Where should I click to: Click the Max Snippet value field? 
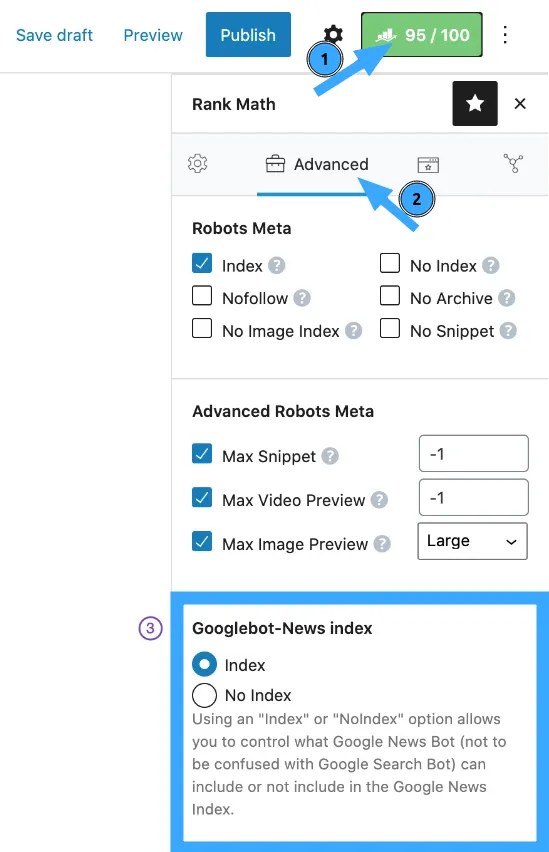click(473, 453)
